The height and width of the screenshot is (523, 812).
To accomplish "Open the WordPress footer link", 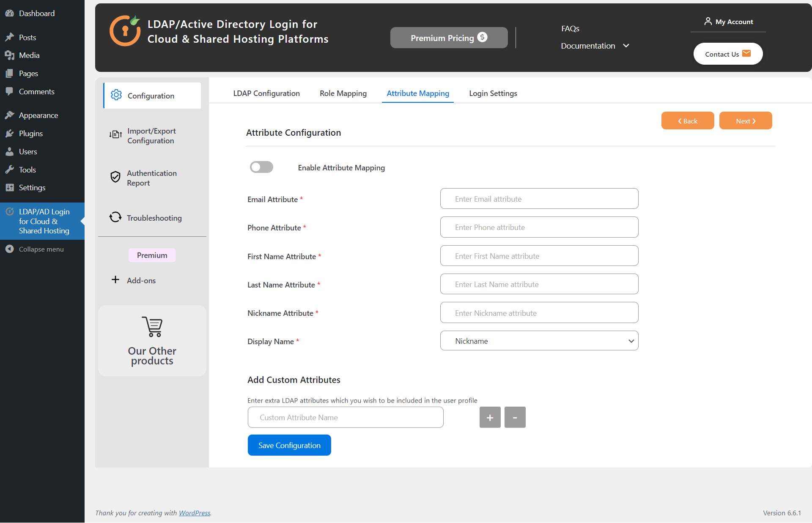I will pos(195,512).
